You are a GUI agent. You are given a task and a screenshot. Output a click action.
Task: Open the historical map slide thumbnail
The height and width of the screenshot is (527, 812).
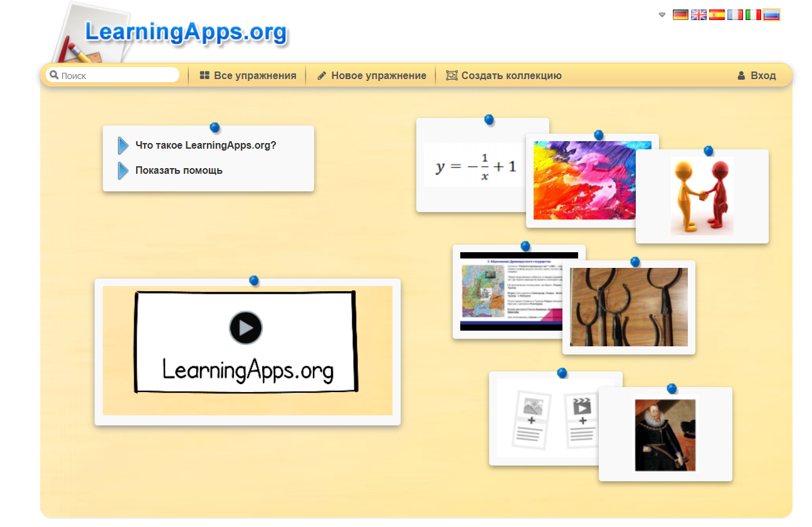(x=510, y=292)
